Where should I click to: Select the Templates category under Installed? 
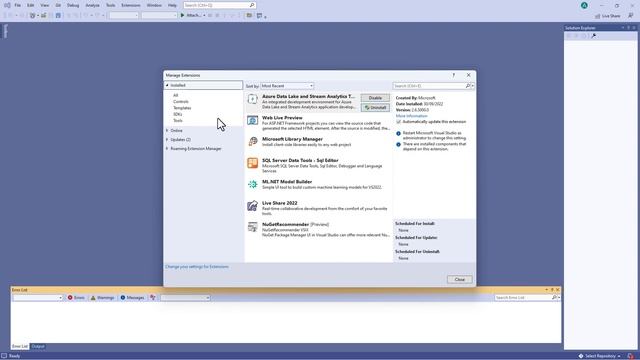click(x=182, y=108)
